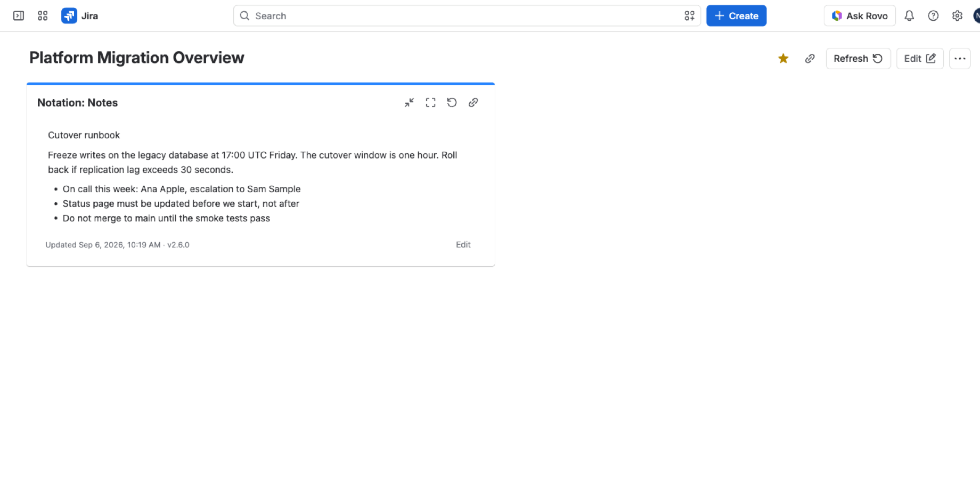Click the Create button
Image resolution: width=980 pixels, height=479 pixels.
click(x=736, y=16)
